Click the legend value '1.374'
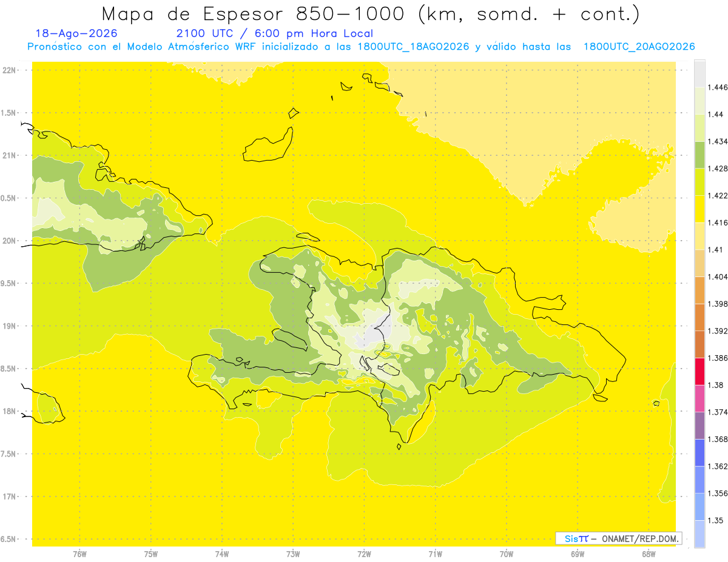This screenshot has width=728, height=562. (x=717, y=412)
